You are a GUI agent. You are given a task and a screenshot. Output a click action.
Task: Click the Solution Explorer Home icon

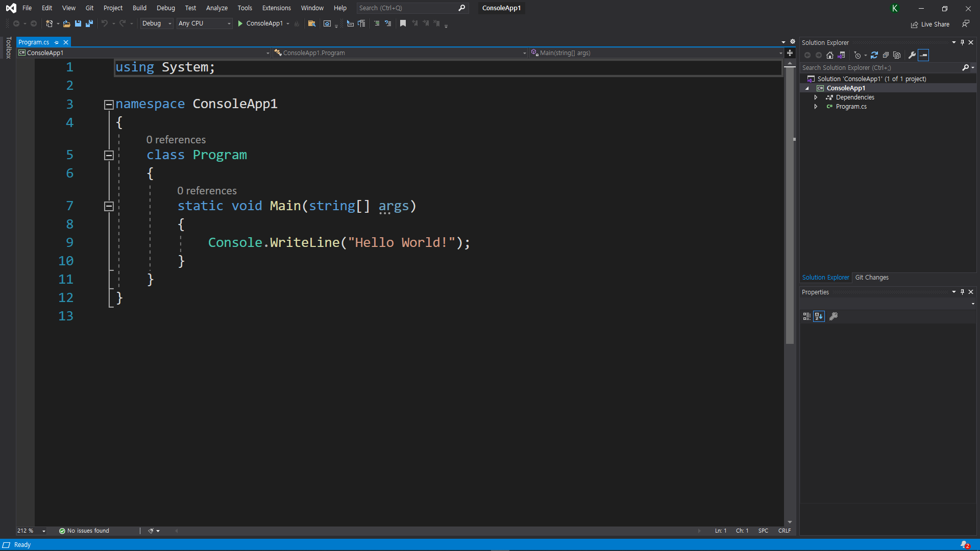click(830, 55)
